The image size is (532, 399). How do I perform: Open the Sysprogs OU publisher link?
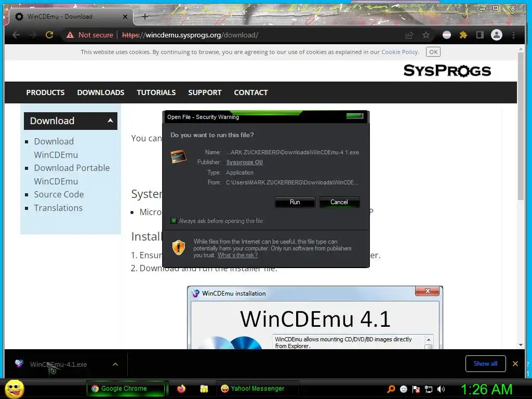[x=244, y=162]
